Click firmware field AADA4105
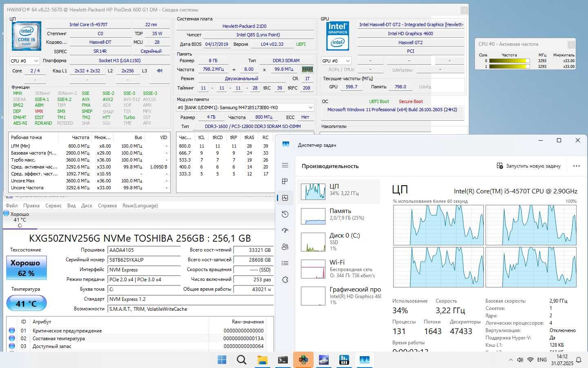 tap(144, 250)
